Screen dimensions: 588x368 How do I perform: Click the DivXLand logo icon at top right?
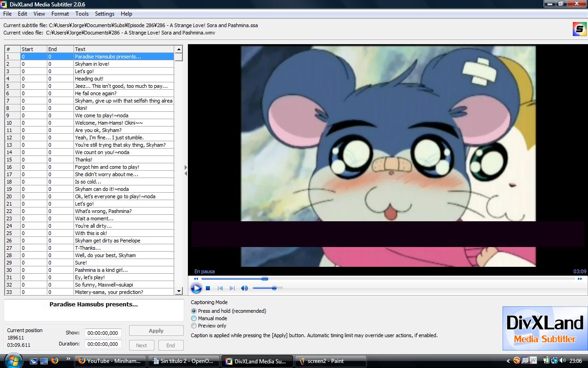579,29
